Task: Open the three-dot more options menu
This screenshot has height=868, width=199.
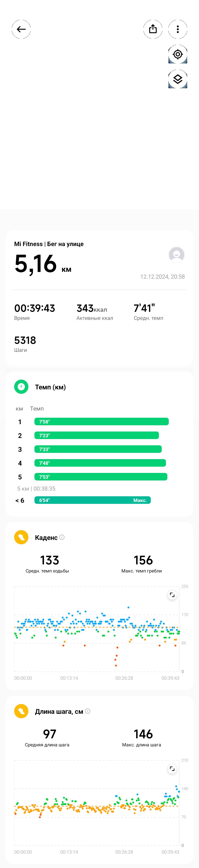Action: (x=178, y=29)
